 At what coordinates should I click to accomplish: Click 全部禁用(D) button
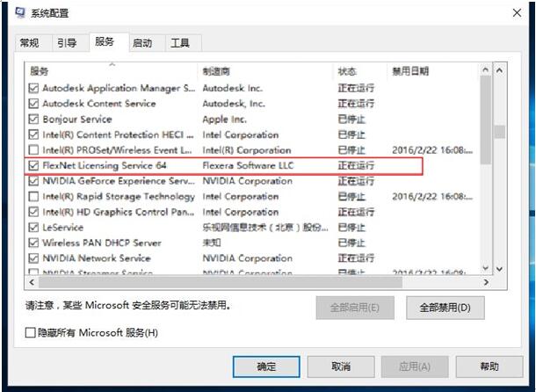point(445,308)
